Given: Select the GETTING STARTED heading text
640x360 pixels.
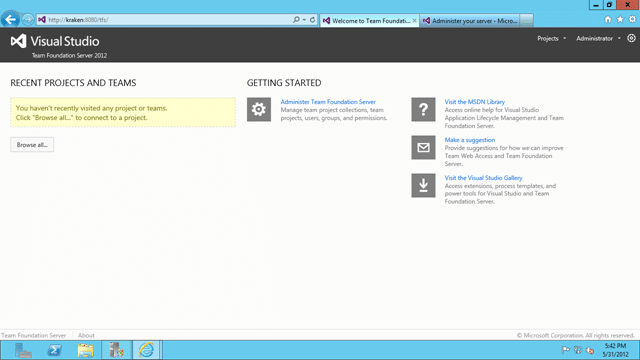Looking at the screenshot, I should tap(284, 83).
